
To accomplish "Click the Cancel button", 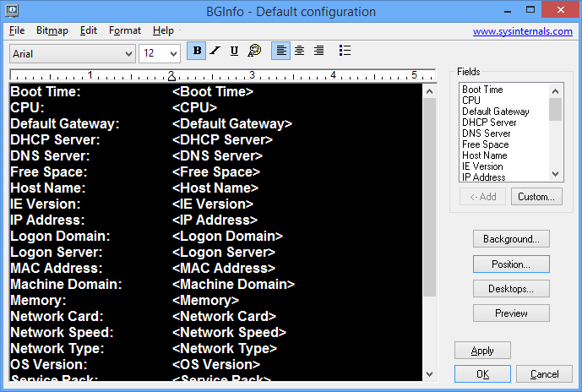I will click(x=544, y=373).
